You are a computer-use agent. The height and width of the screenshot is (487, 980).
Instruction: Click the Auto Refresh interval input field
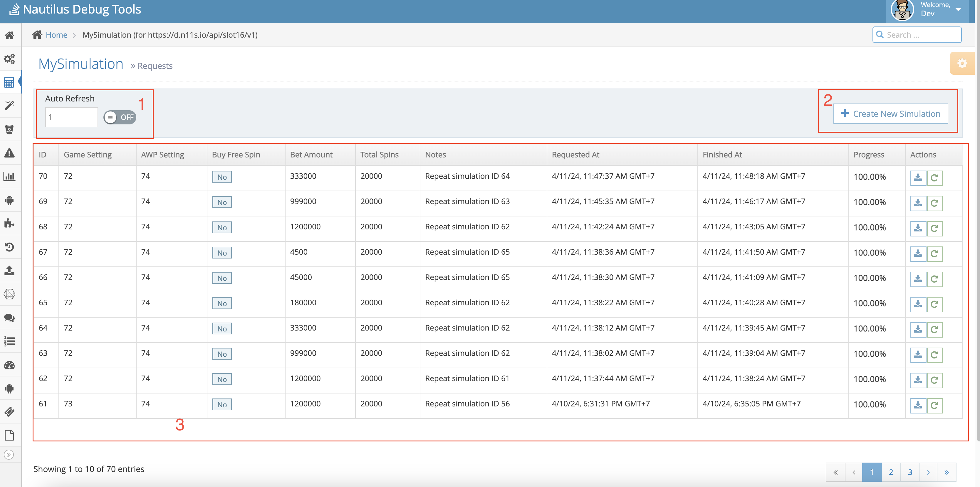click(71, 117)
